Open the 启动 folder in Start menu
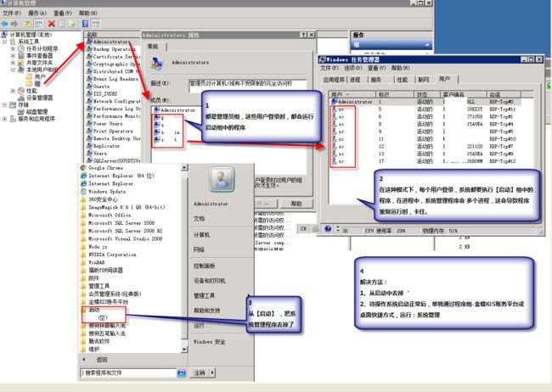This screenshot has height=392, width=552. (94, 310)
